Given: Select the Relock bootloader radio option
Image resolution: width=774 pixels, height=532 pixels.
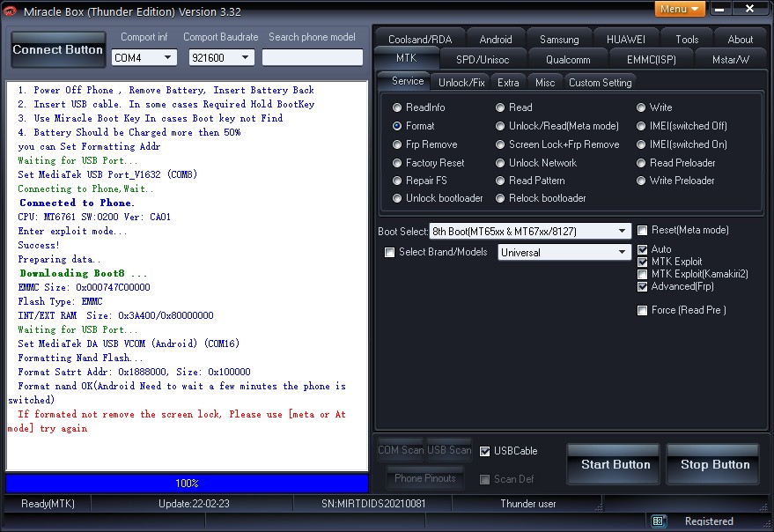Looking at the screenshot, I should click(x=541, y=198).
